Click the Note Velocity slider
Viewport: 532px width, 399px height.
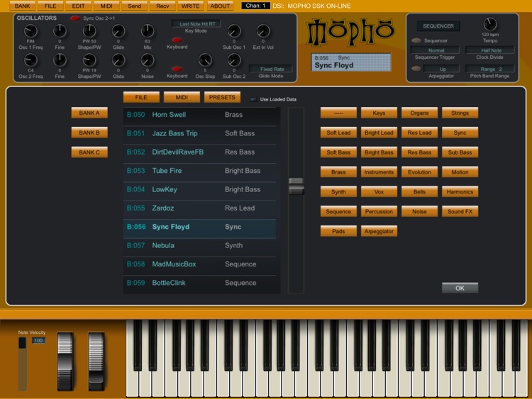pyautogui.click(x=23, y=364)
